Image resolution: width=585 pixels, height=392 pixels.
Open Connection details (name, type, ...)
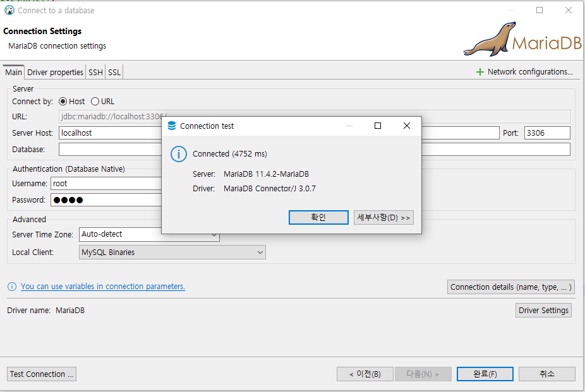click(x=510, y=287)
